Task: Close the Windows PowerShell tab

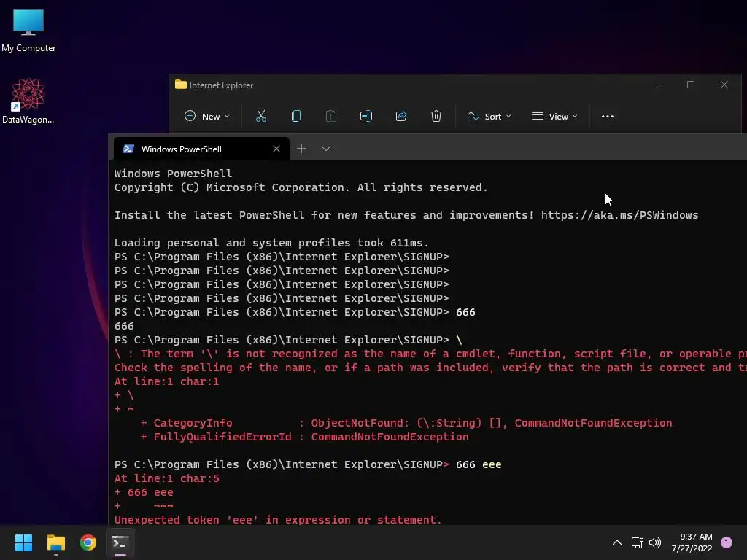Action: tap(276, 149)
